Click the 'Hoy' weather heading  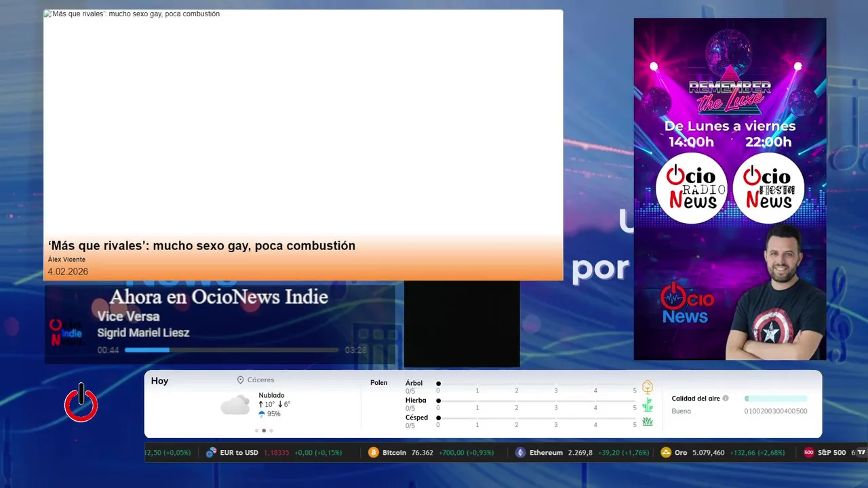[159, 381]
